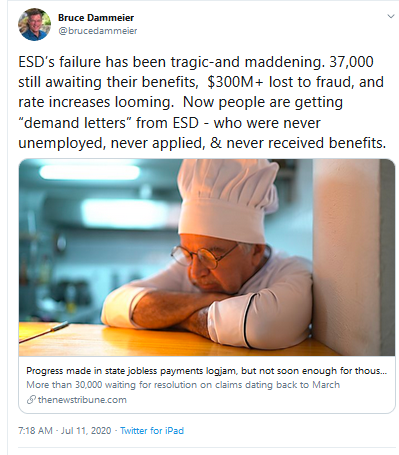Screen dimensions: 399x455
Task: Click the knife on the counter in the photo
Action: (x=44, y=332)
